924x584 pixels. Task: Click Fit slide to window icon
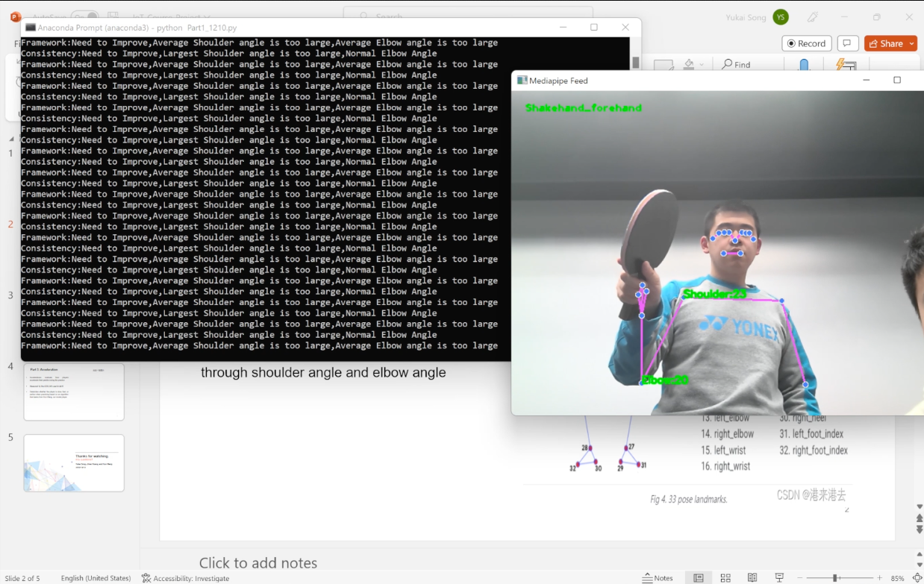pyautogui.click(x=917, y=578)
